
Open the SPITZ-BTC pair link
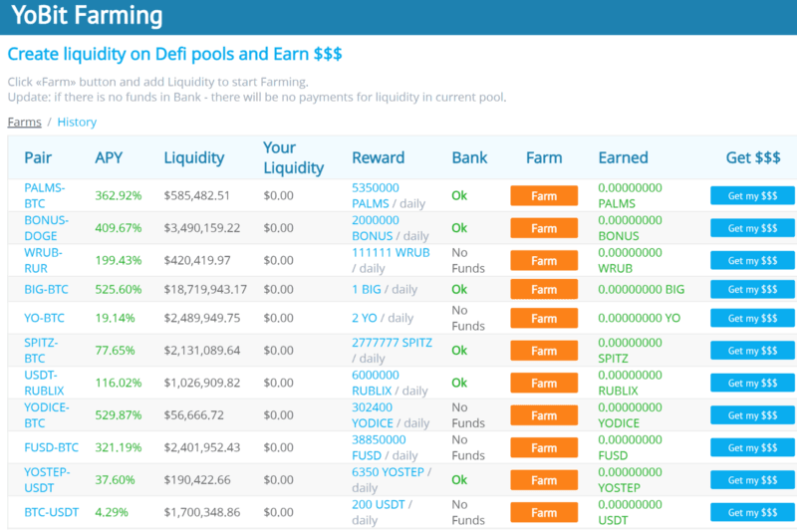pos(41,351)
